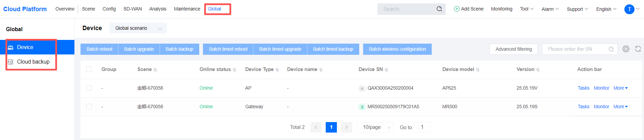Open the More menu for the AP625 row
The height and width of the screenshot is (140, 644).
[620, 88]
